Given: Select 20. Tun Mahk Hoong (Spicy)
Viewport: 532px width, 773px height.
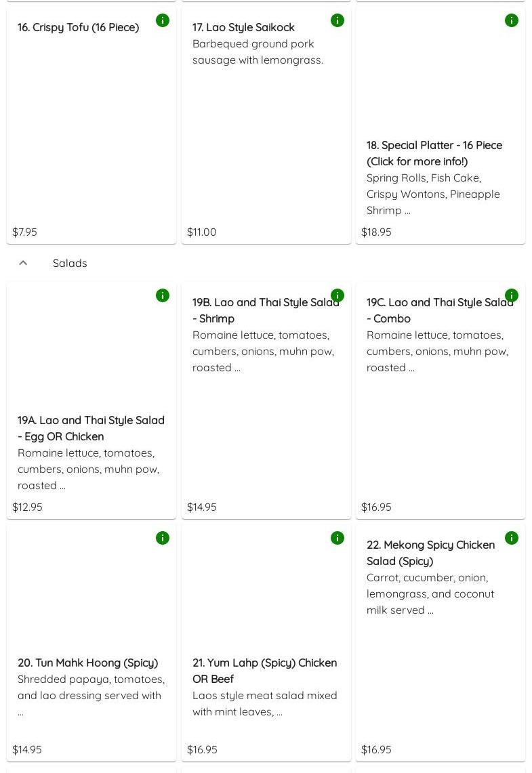Looking at the screenshot, I should pyautogui.click(x=87, y=663).
